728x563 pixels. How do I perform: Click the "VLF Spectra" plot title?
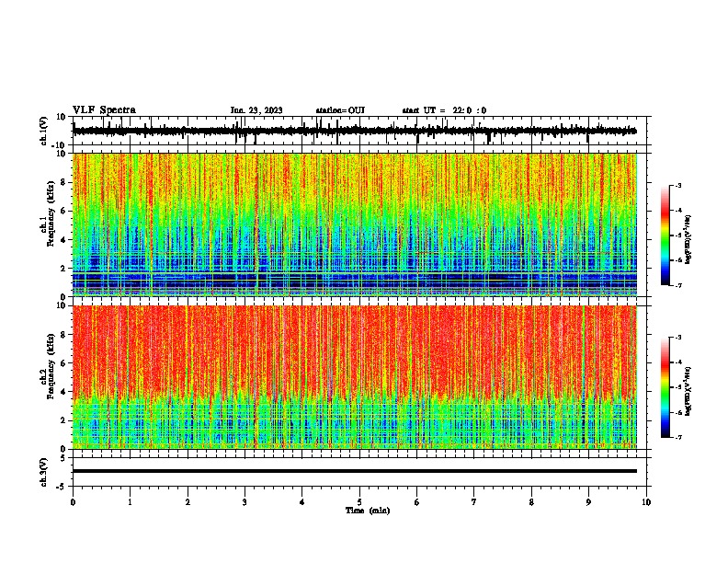[x=104, y=110]
